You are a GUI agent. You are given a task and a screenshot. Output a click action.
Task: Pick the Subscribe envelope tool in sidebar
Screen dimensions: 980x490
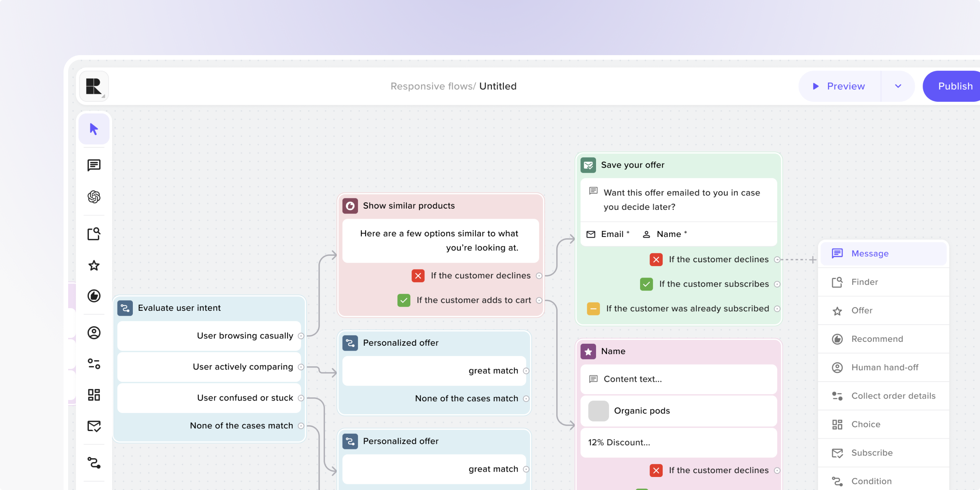[94, 426]
